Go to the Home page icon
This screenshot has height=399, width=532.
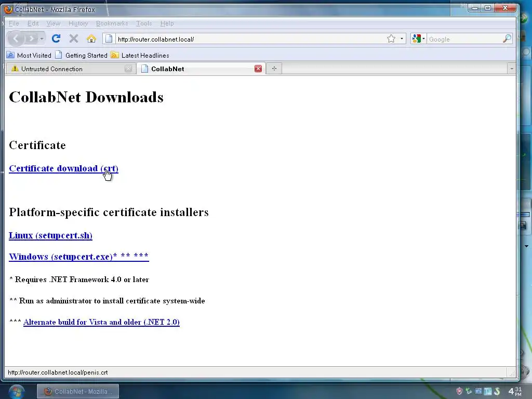coord(91,38)
